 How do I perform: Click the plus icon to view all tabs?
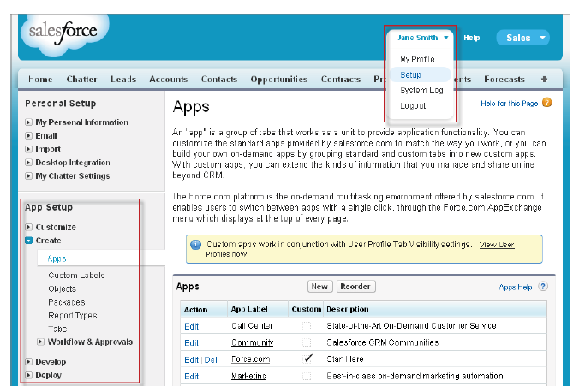544,79
